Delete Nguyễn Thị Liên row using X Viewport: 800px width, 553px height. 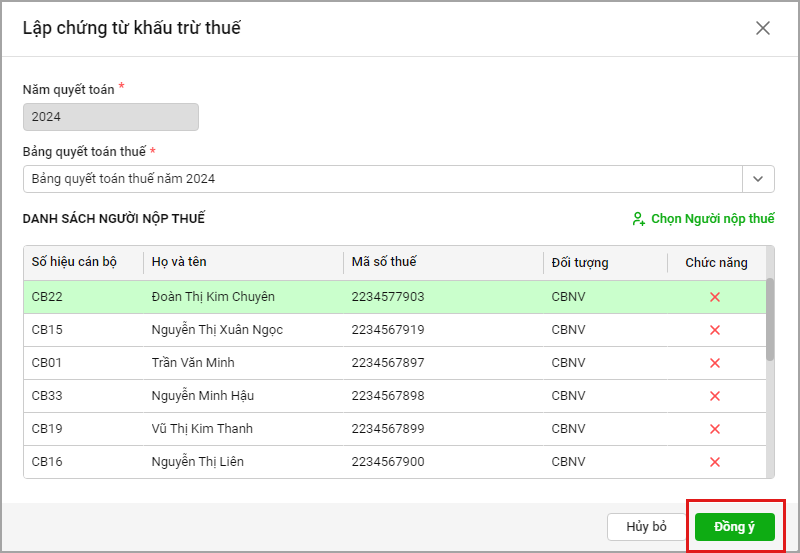point(715,462)
